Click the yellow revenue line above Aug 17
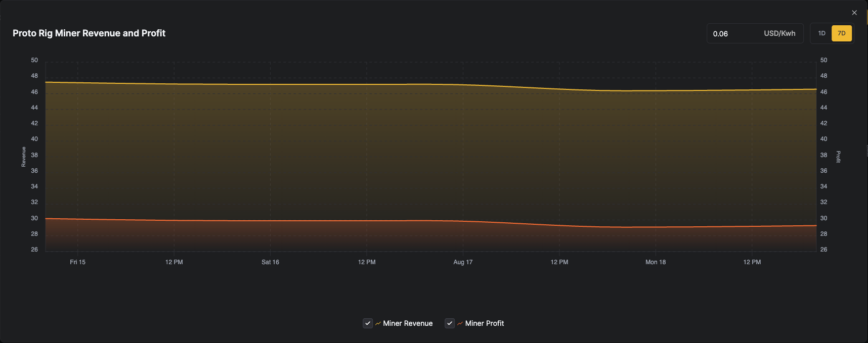The width and height of the screenshot is (868, 343). [463, 85]
